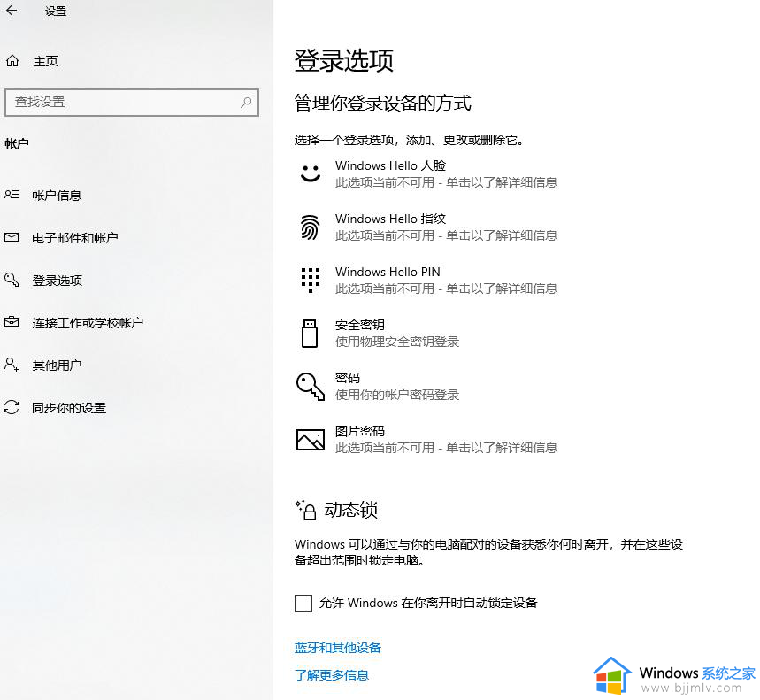Expand the 密码 sign-in option
The height and width of the screenshot is (700, 760).
pyautogui.click(x=378, y=386)
